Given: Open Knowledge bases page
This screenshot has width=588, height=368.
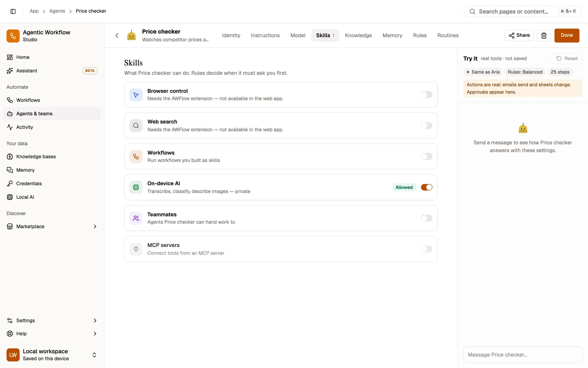Looking at the screenshot, I should [52, 157].
